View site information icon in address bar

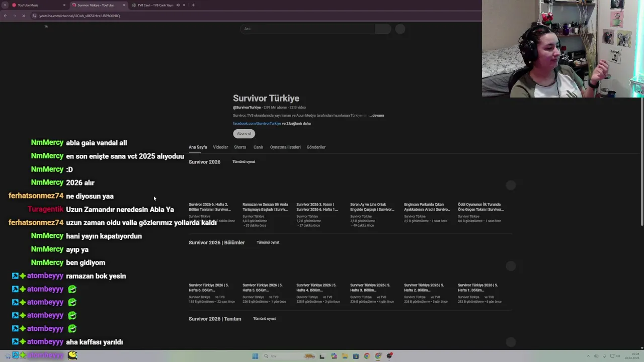[34, 16]
